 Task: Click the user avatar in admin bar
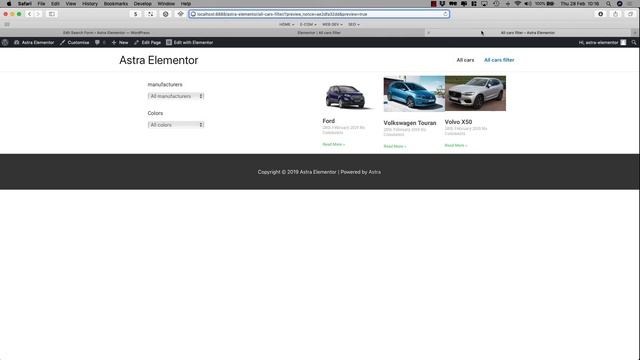tap(623, 42)
